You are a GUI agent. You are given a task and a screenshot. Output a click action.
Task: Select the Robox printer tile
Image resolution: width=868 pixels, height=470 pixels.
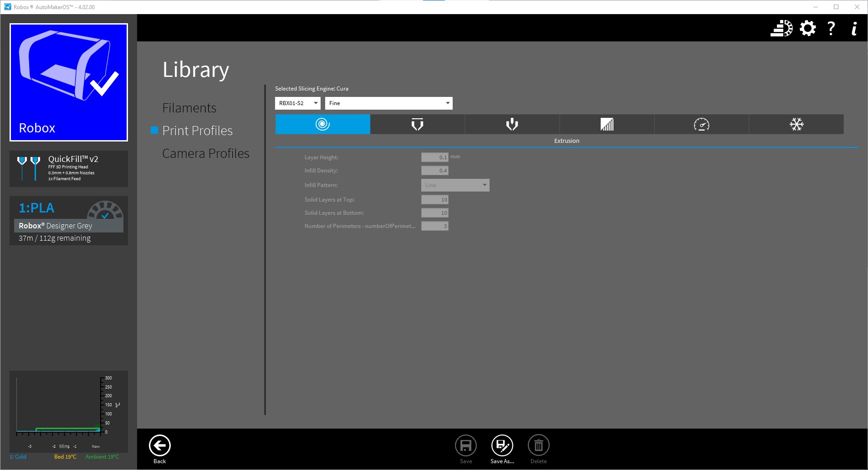(69, 82)
